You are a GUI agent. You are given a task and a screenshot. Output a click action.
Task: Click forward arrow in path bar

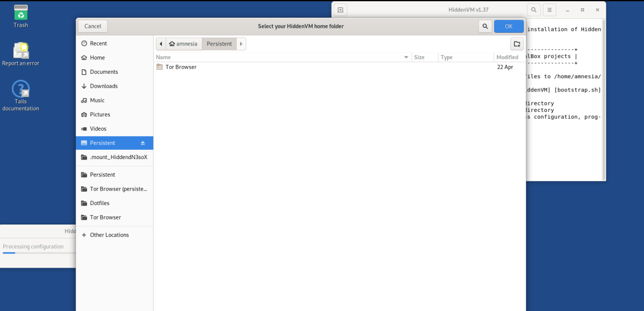pyautogui.click(x=241, y=44)
